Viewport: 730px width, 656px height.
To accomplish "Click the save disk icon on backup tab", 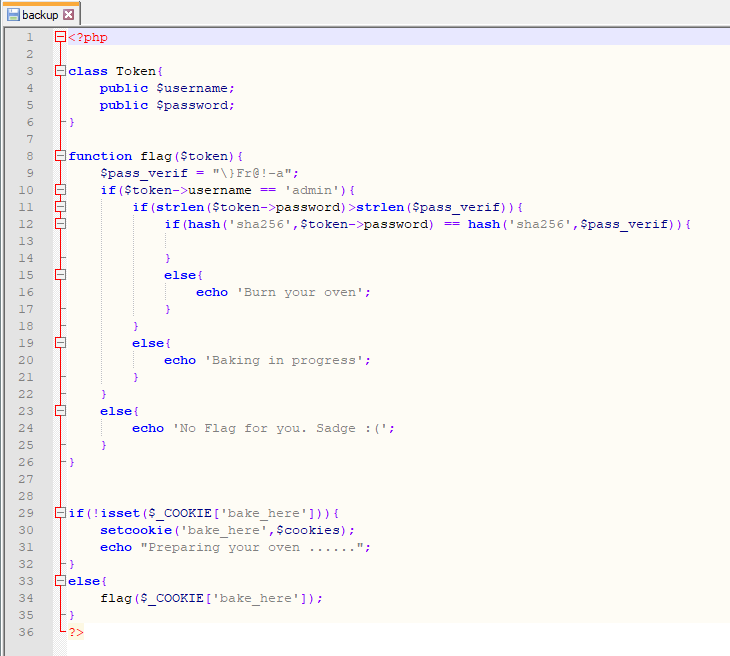I will [14, 15].
